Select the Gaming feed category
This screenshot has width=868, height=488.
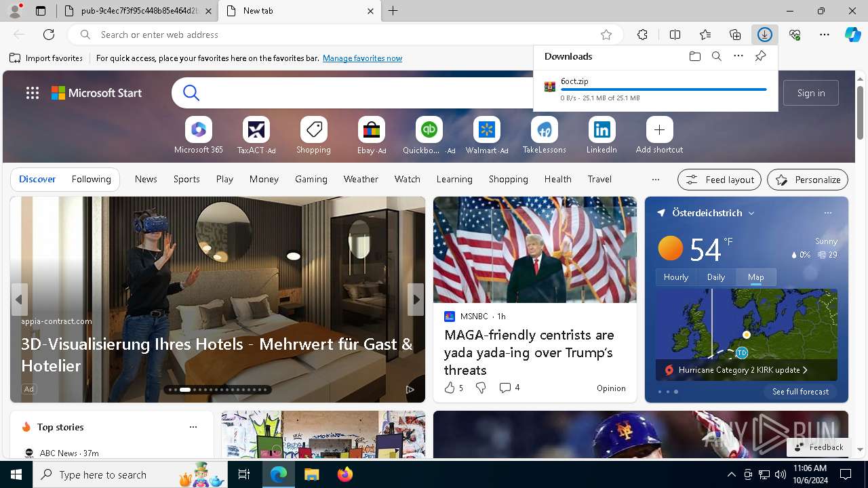pyautogui.click(x=311, y=179)
